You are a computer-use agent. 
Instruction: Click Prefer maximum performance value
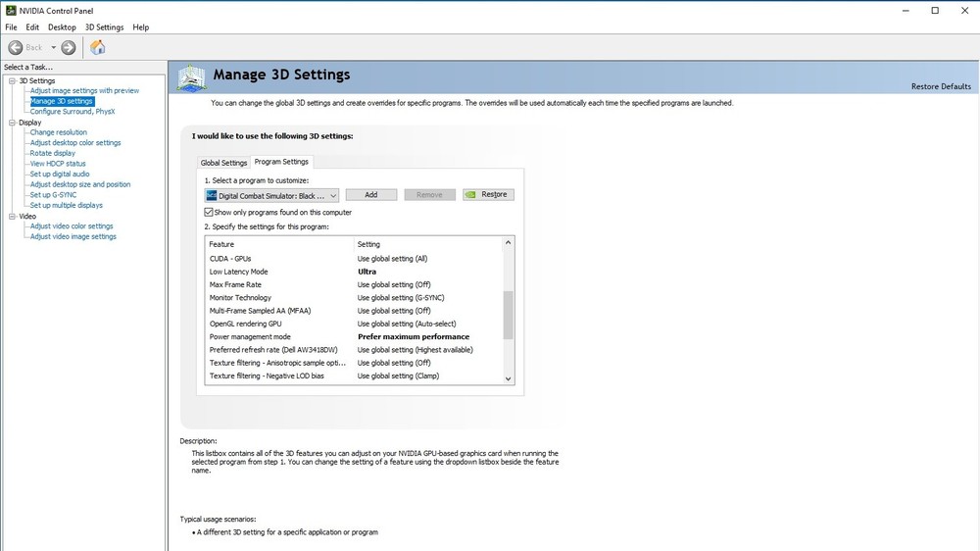pyautogui.click(x=414, y=337)
